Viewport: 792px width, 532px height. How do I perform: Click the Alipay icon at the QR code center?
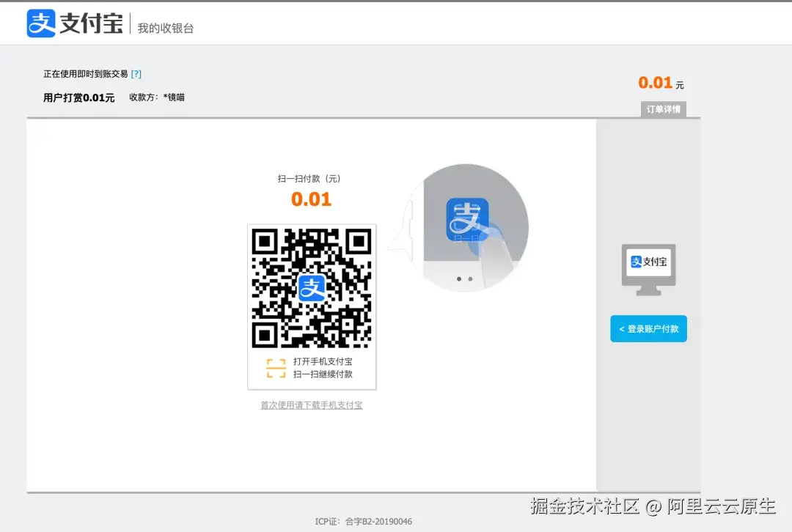312,288
